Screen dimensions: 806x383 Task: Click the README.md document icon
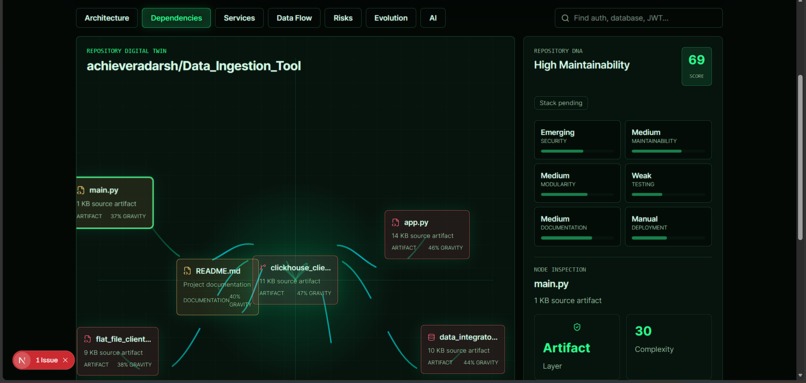coord(187,271)
